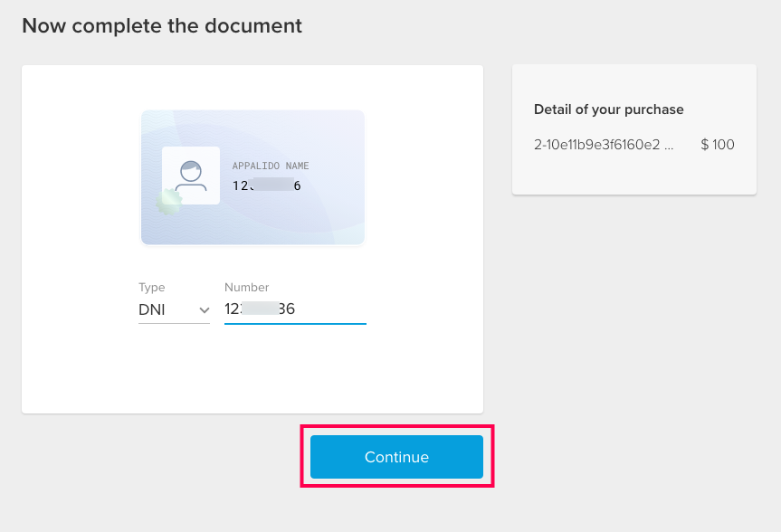Click the white photo frame on ID card
Viewport: 781px width, 532px height.
click(191, 176)
